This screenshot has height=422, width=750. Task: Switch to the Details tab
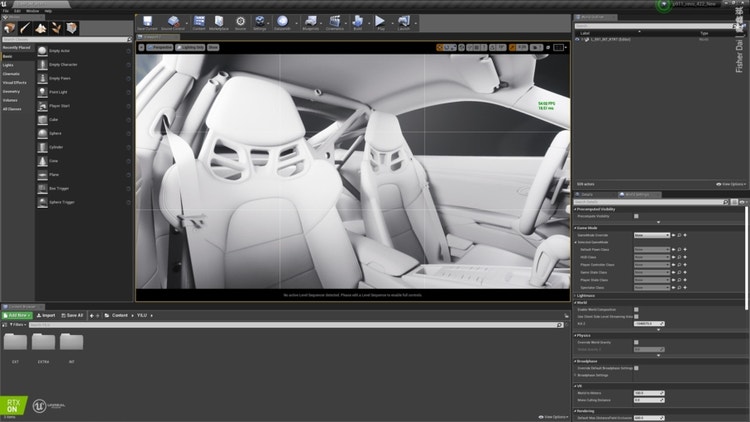coord(589,194)
